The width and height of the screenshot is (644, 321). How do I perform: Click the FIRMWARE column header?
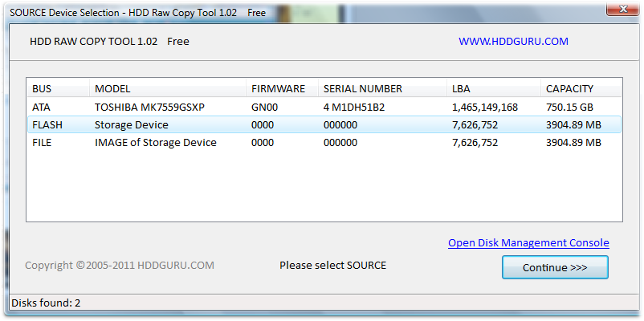[x=282, y=88]
